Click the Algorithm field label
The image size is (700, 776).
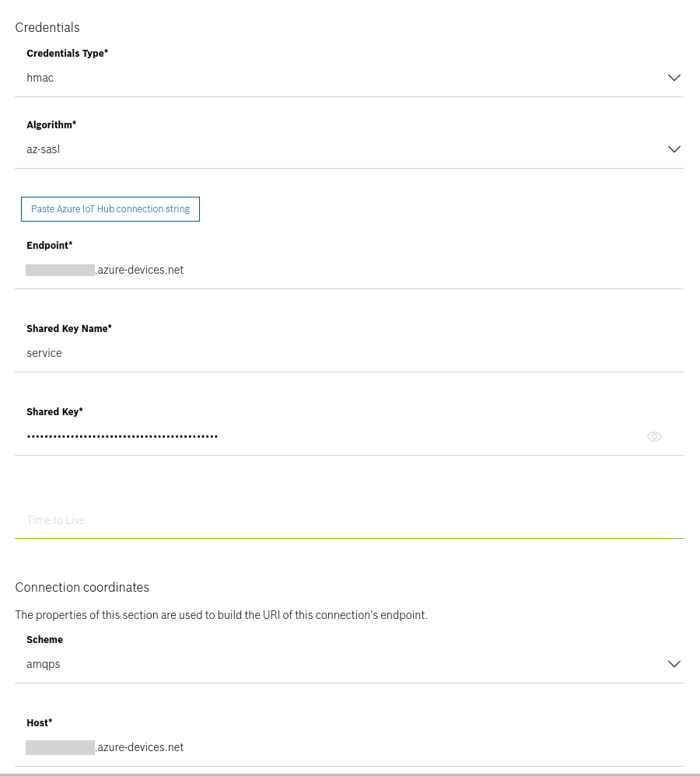point(51,124)
